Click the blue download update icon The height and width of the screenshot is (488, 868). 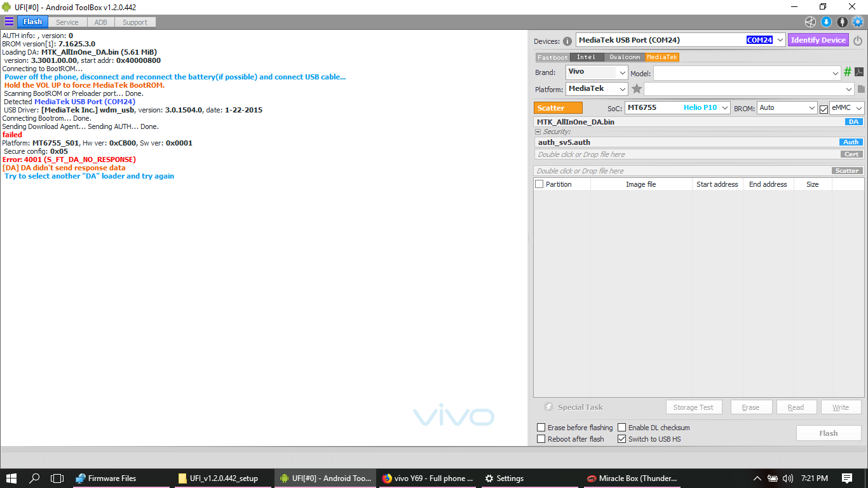click(x=826, y=22)
